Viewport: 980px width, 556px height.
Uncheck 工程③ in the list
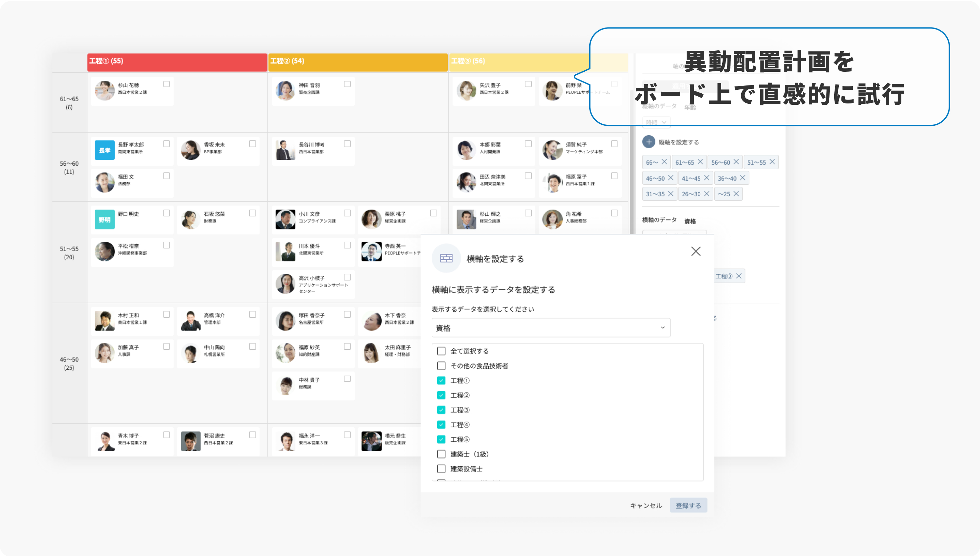441,410
